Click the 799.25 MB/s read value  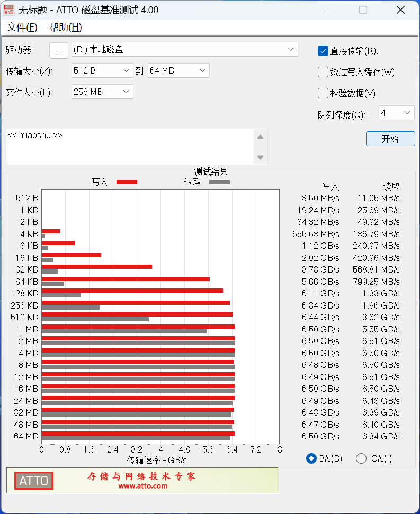point(377,282)
